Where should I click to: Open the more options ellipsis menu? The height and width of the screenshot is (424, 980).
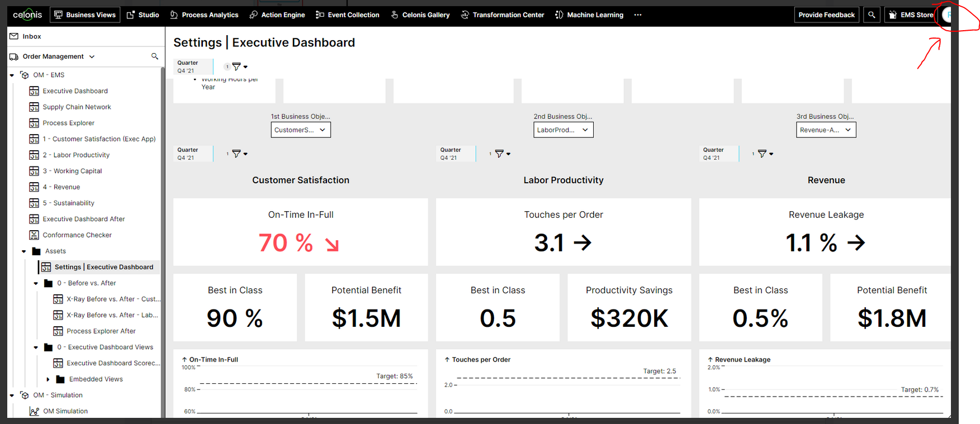pos(638,15)
